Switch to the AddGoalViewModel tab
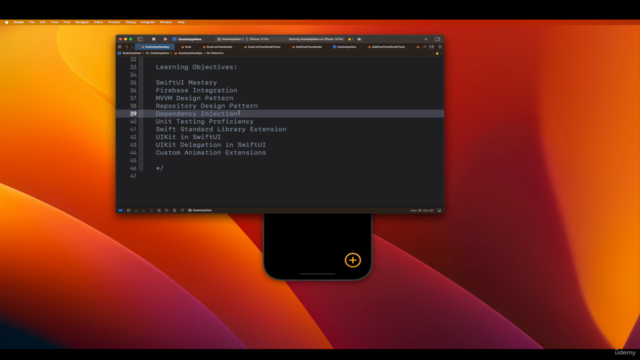 click(307, 47)
